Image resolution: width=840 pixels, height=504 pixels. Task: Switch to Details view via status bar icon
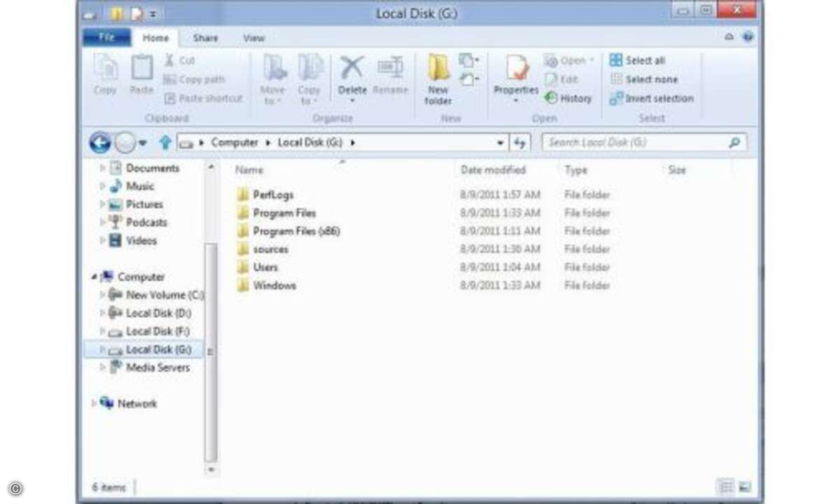pyautogui.click(x=727, y=487)
